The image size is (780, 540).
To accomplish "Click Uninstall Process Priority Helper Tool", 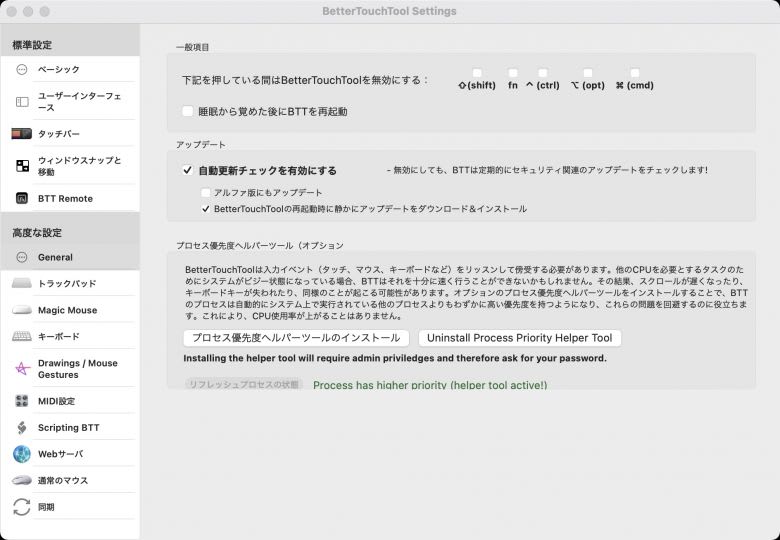I will (519, 338).
